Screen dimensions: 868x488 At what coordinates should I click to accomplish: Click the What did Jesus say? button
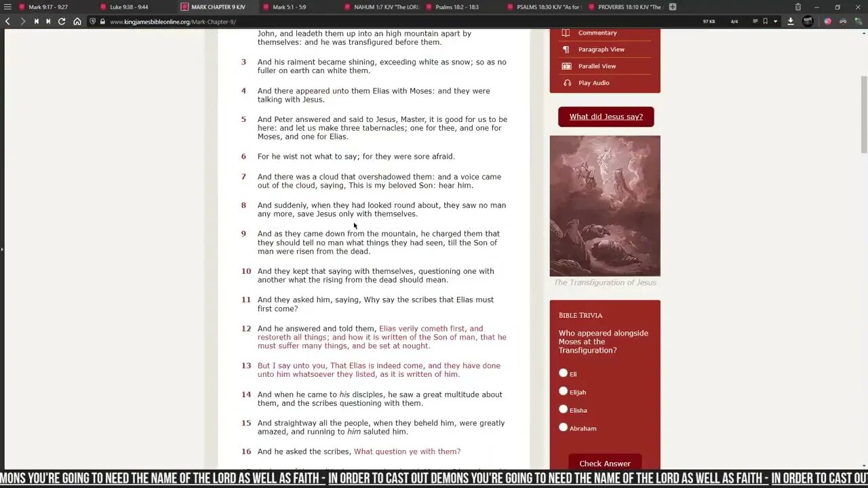tap(606, 117)
